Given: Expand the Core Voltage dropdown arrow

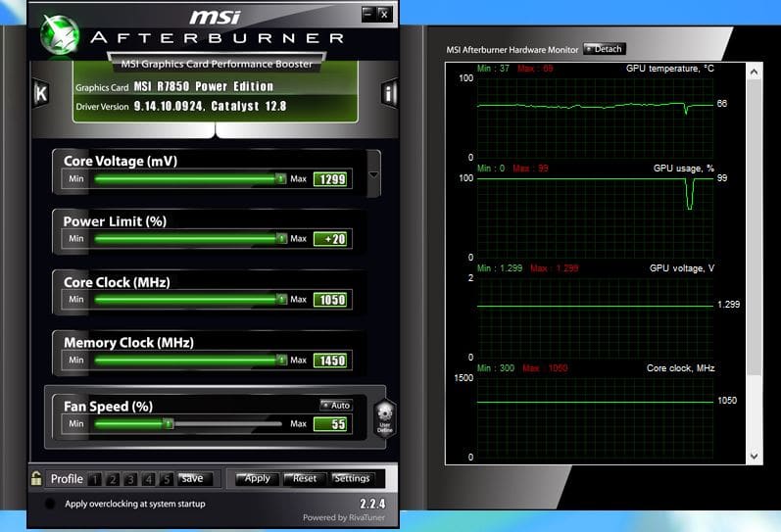Looking at the screenshot, I should (x=373, y=174).
